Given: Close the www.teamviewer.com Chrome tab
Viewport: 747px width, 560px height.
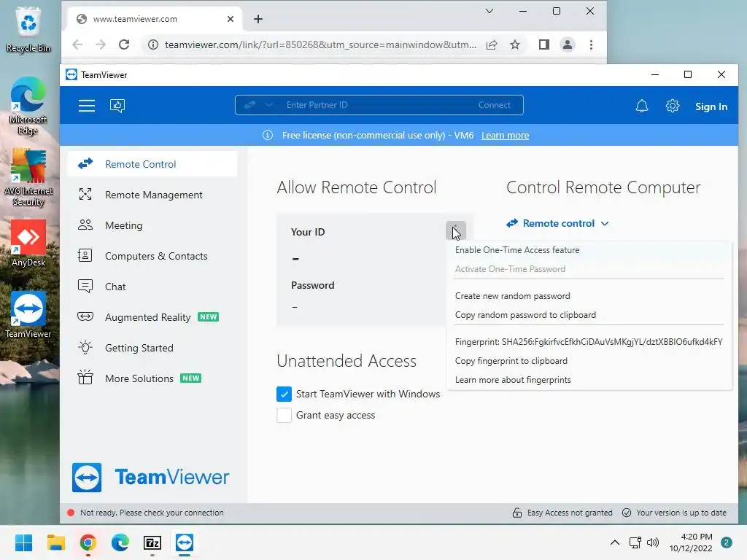Looking at the screenshot, I should click(230, 19).
